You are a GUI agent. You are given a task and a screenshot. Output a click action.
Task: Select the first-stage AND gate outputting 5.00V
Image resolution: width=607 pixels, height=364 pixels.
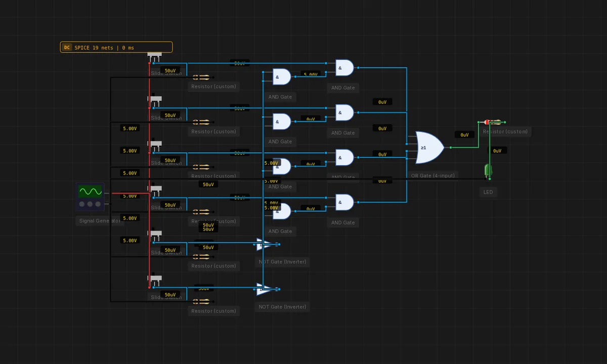click(x=282, y=77)
